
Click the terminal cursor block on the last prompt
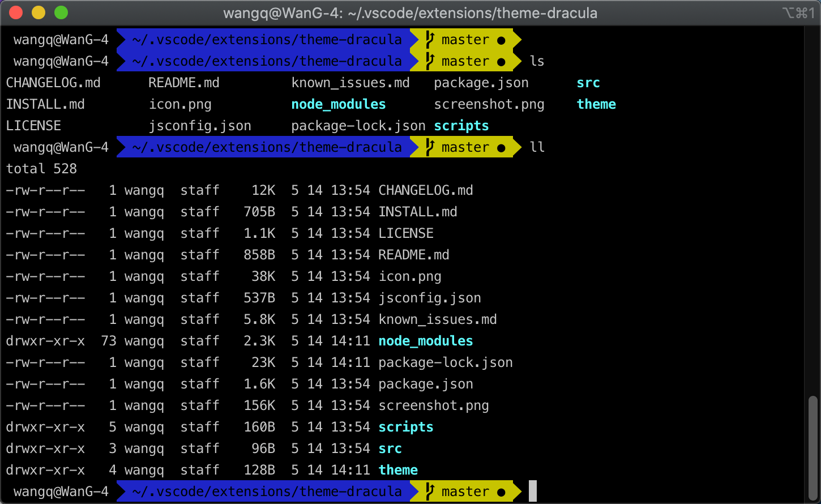532,491
